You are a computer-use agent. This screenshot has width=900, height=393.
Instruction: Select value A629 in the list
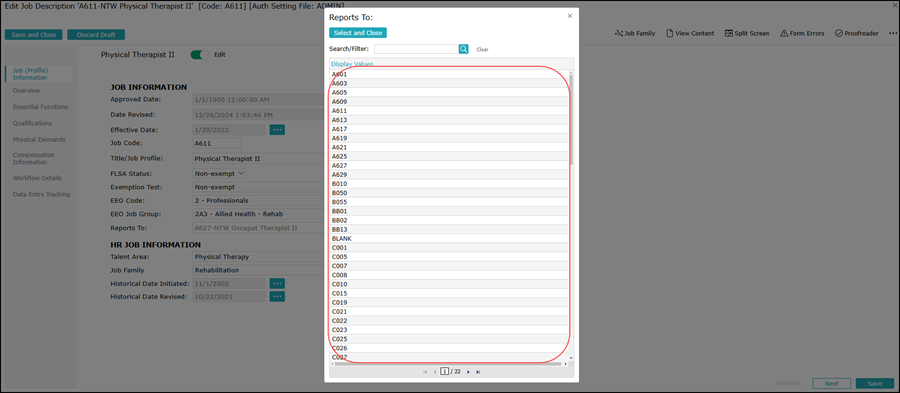[x=449, y=174]
